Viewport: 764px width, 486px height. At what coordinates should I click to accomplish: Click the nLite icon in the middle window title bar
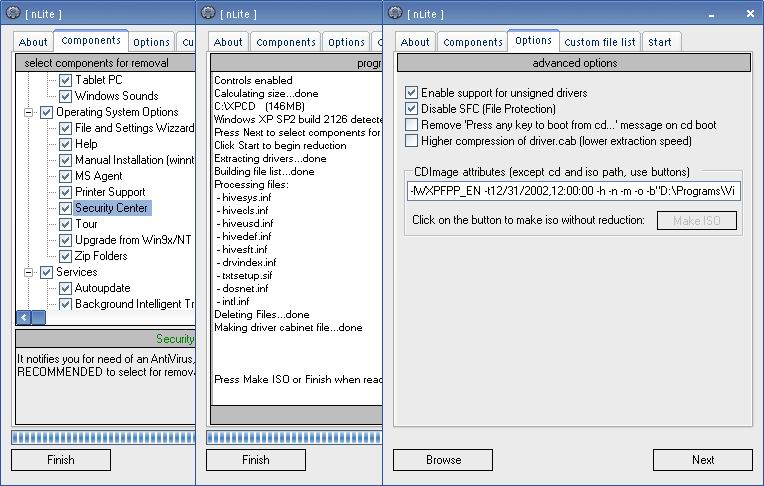[x=208, y=13]
